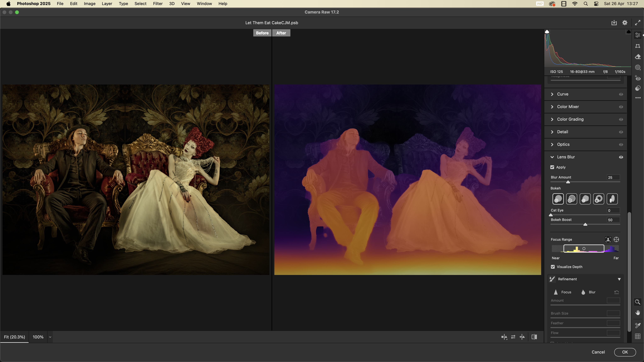Click the OK button
Viewport: 644px width, 362px height.
point(625,352)
